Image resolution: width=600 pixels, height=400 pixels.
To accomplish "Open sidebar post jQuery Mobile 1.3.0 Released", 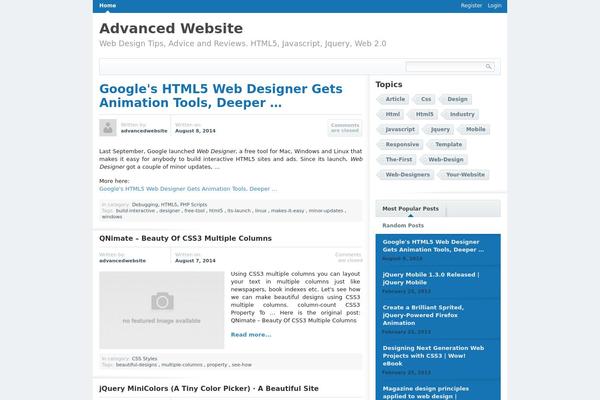I will coord(431,278).
